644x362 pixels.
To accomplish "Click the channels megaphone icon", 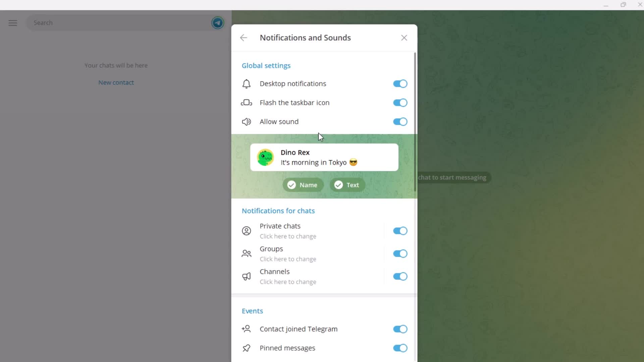I will 247,276.
